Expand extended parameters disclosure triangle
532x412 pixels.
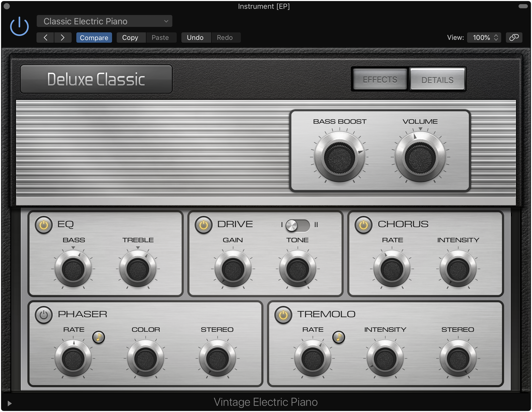pos(10,403)
